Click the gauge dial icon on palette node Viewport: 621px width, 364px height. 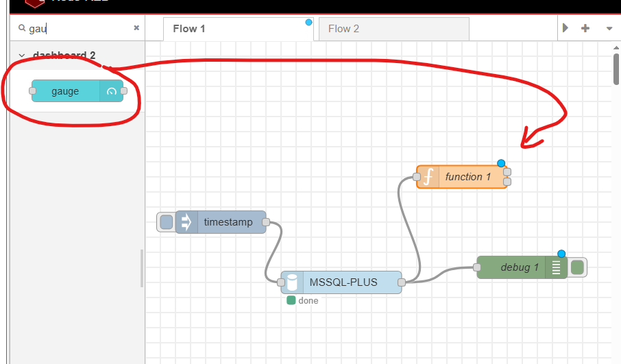point(112,91)
